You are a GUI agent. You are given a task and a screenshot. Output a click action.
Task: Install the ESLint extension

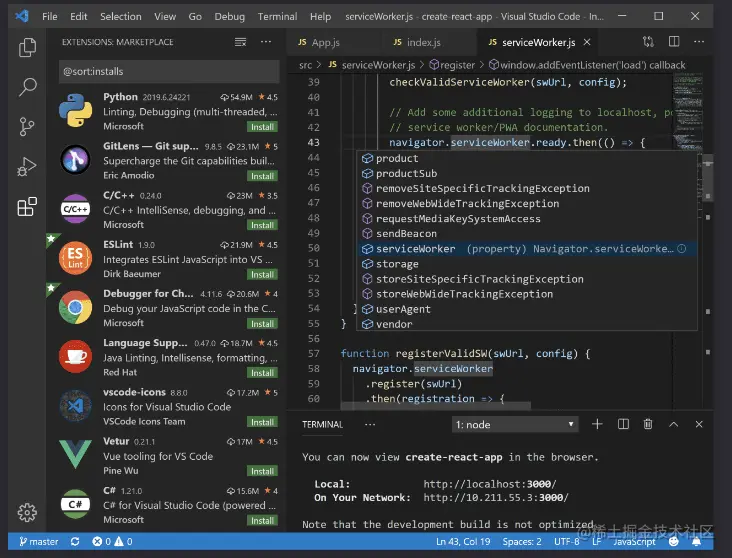coord(263,274)
